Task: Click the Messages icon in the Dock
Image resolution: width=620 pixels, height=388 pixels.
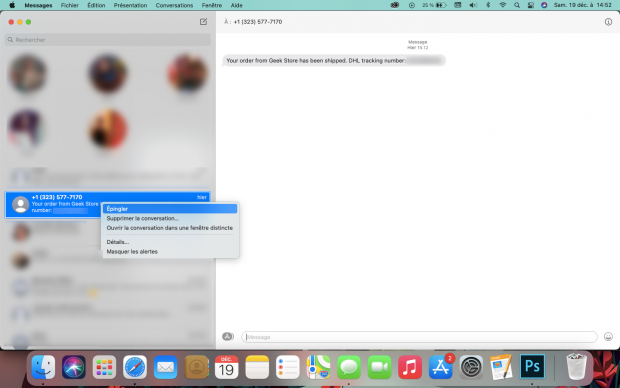Action: tap(349, 367)
